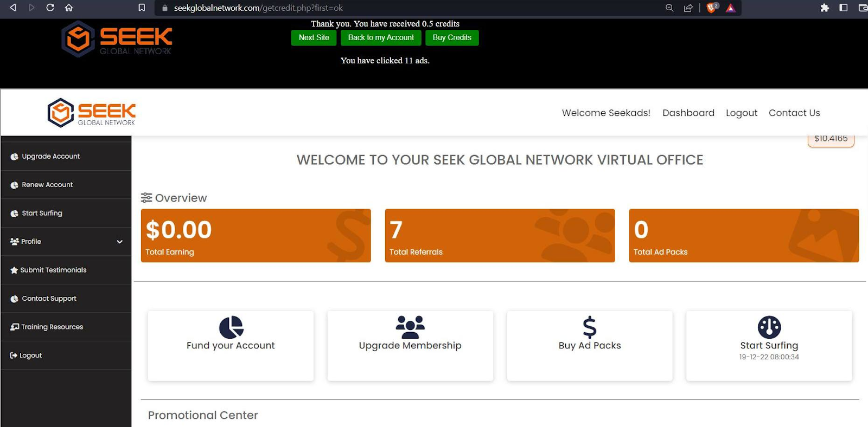Open the browser extensions puzzle icon
868x427 pixels.
tap(825, 8)
